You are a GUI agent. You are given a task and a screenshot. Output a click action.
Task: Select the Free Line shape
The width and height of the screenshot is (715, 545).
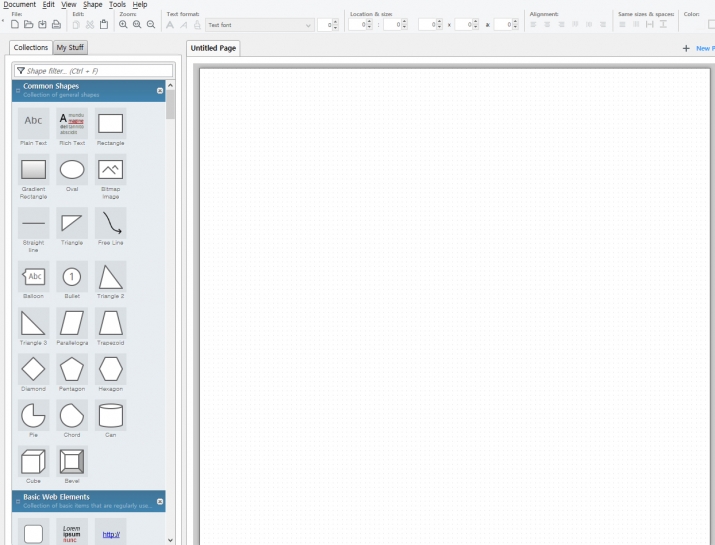110,227
